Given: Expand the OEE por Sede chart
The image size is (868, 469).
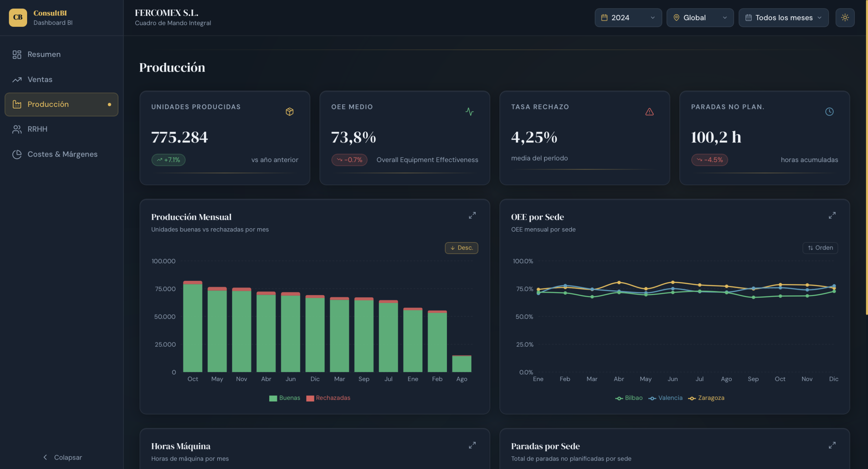Looking at the screenshot, I should pyautogui.click(x=832, y=215).
